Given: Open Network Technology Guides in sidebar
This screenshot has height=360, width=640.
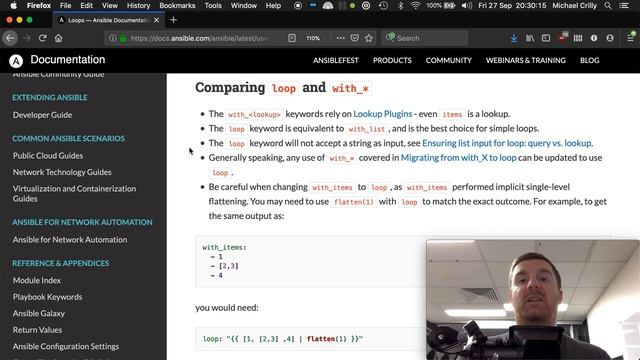Looking at the screenshot, I should (x=62, y=172).
